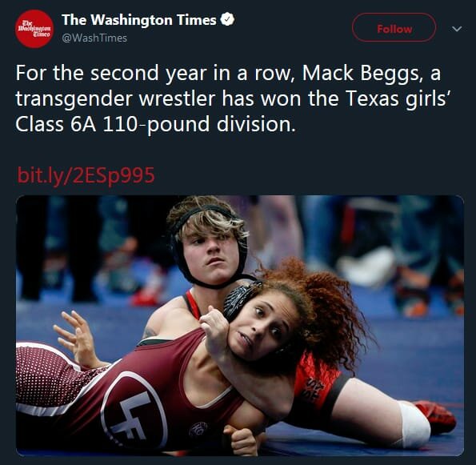Viewport: 476px width, 465px height.
Task: Click "For the second year" tweet opening
Action: pos(111,73)
